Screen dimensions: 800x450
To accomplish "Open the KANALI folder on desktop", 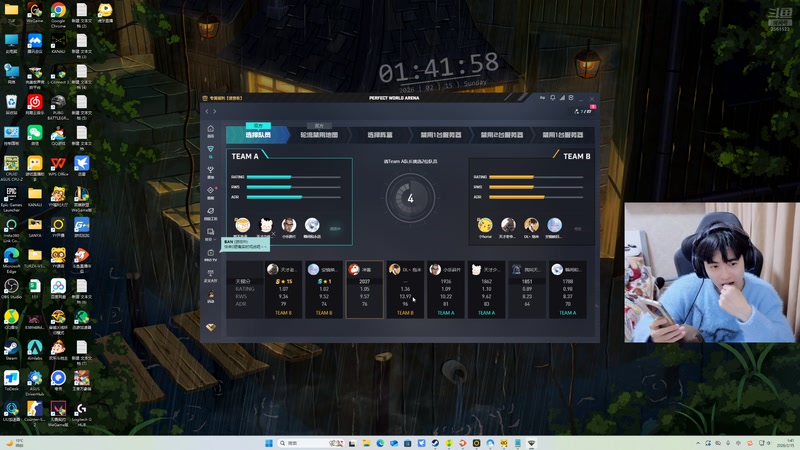I will (35, 197).
